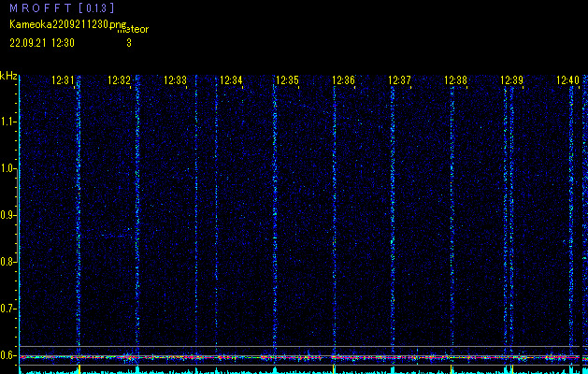Click the red carrier signal line at 0.6 kHz
This screenshot has height=374, width=588.
[x=299, y=357]
